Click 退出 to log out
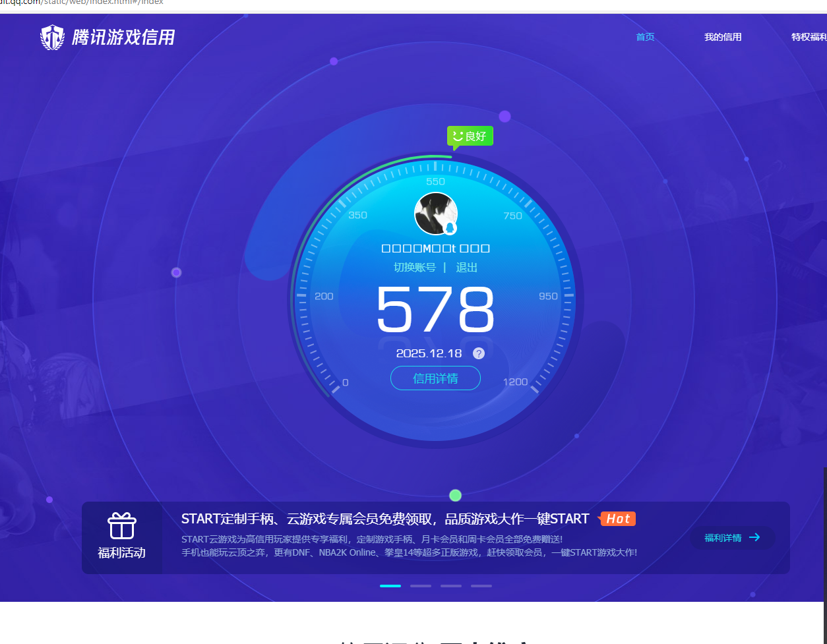 point(466,268)
